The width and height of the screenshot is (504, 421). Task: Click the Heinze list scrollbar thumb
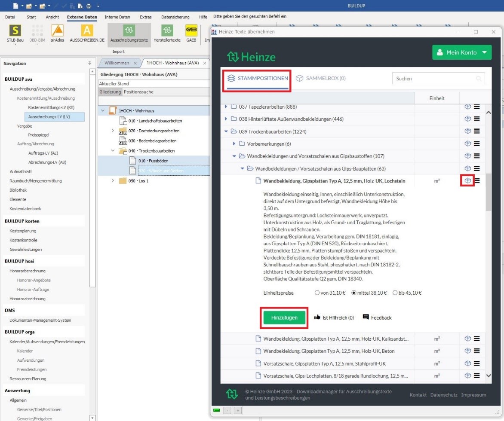click(489, 192)
